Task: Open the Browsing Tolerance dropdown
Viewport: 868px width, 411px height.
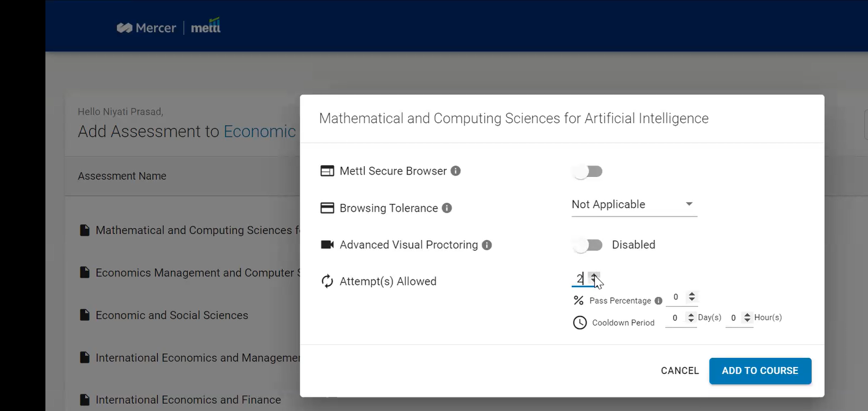Action: [634, 205]
